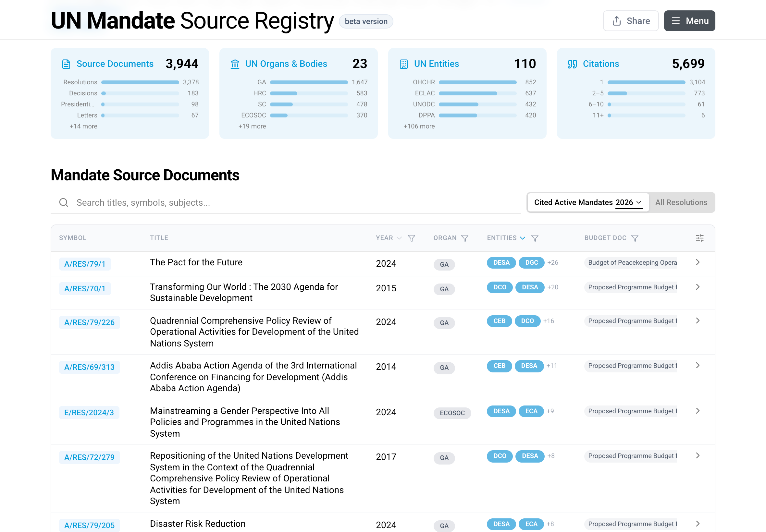Click the ECOSOC organ badge in E/RES/2024/3 row
This screenshot has width=766, height=532.
(452, 413)
